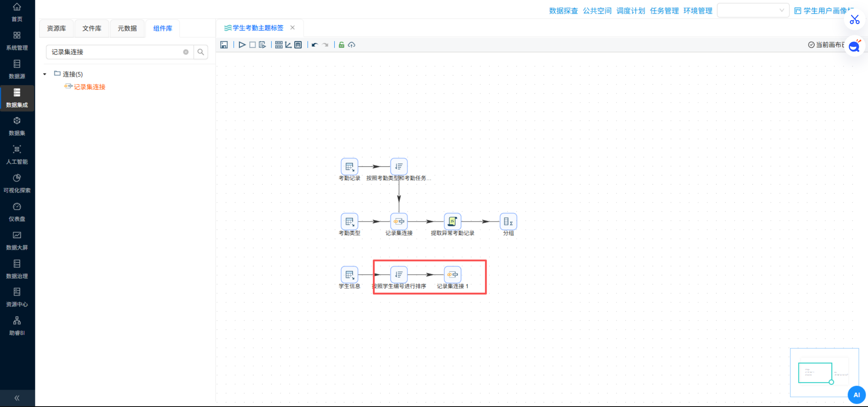Click the green unlock icon
This screenshot has height=407, width=868.
[x=341, y=45]
